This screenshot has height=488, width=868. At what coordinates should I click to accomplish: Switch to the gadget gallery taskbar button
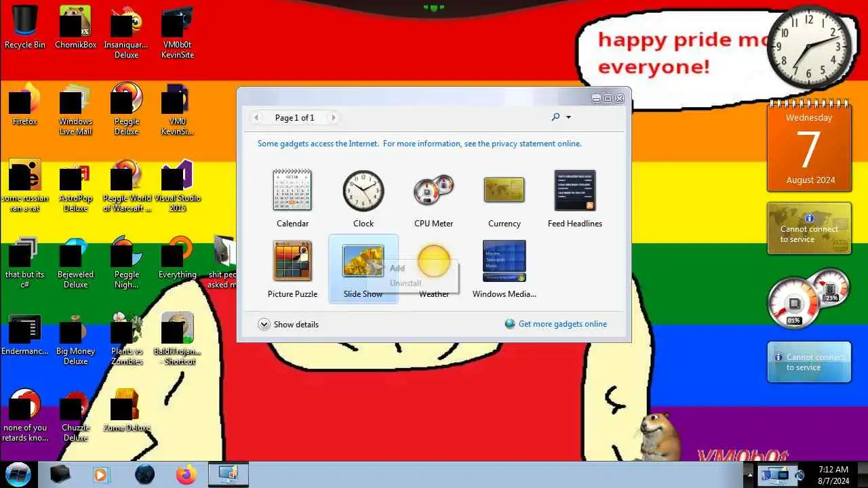[x=228, y=474]
